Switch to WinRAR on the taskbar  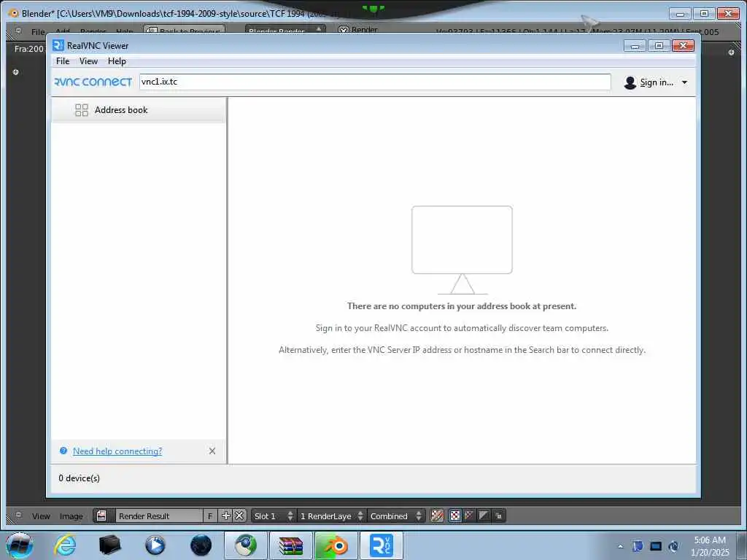(x=290, y=545)
